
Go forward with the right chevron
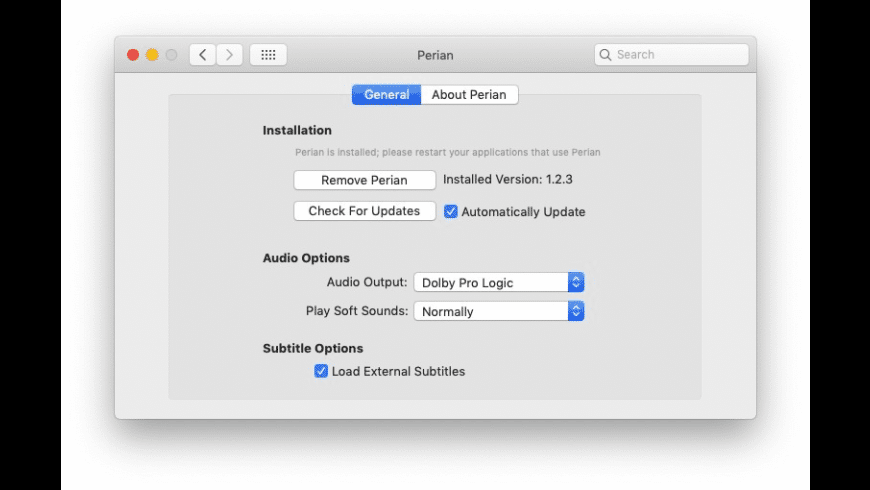point(229,54)
